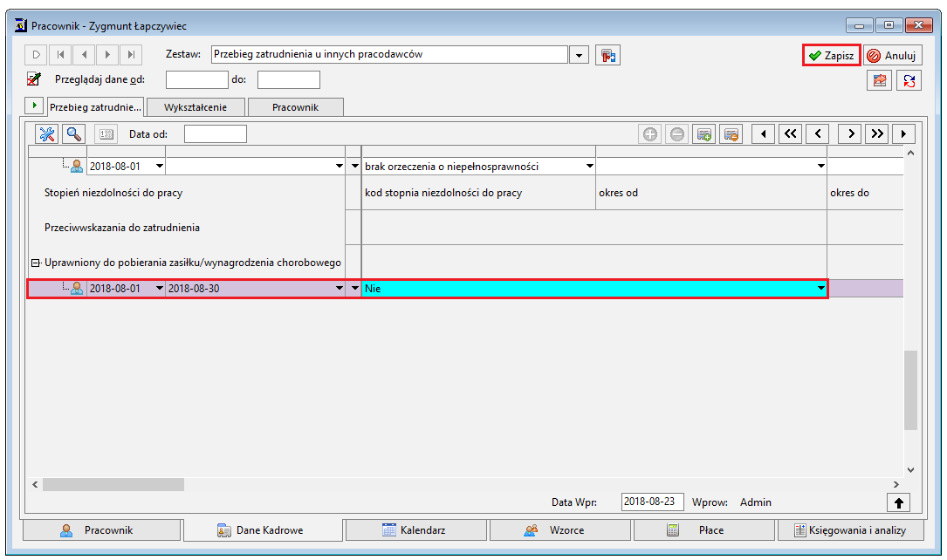Click the icon left of Data od label
This screenshot has height=560, width=947.
(x=106, y=134)
